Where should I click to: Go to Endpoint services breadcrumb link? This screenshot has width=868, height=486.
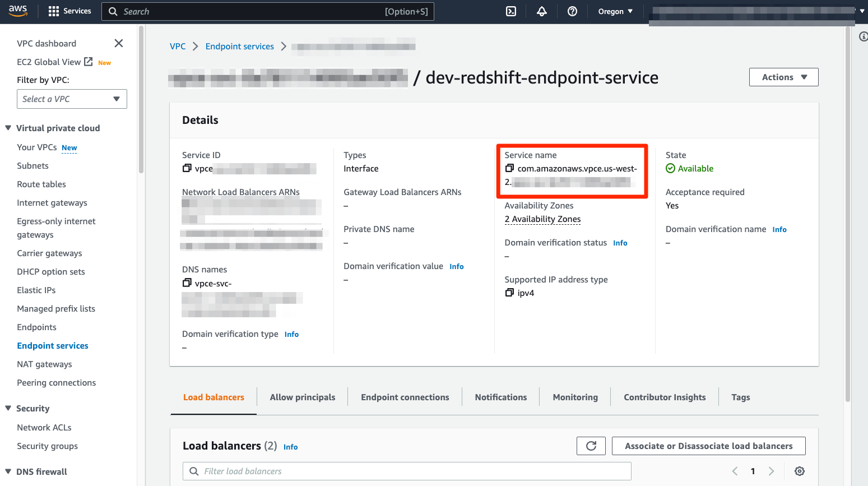(240, 46)
